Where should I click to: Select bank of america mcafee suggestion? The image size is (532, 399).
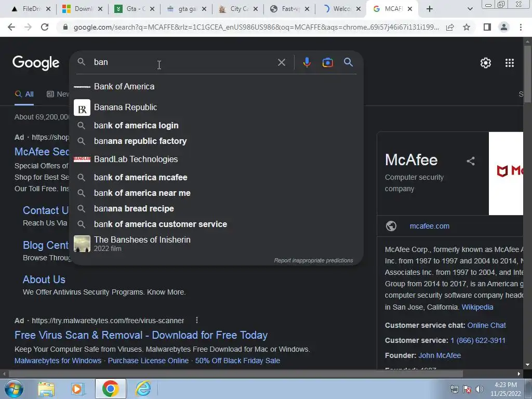click(x=216, y=178)
